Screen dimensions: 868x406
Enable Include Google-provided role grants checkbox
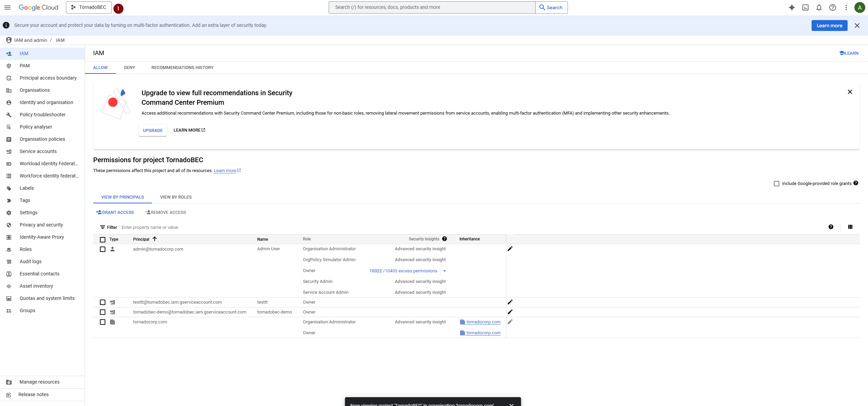[x=776, y=184]
